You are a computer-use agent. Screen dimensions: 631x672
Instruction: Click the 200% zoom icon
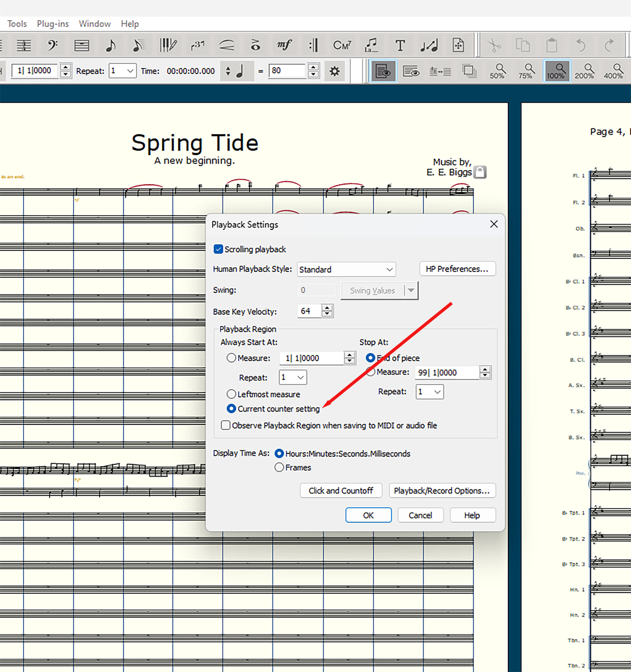pos(584,71)
